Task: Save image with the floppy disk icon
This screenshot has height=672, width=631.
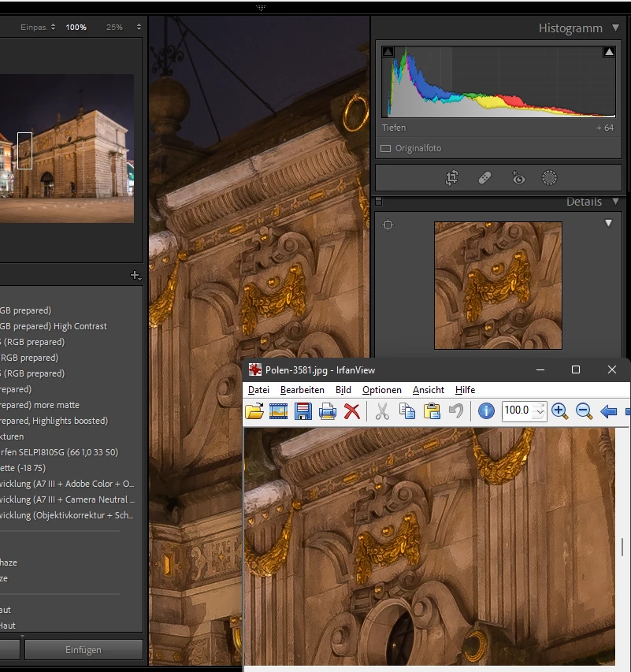Action: 303,410
